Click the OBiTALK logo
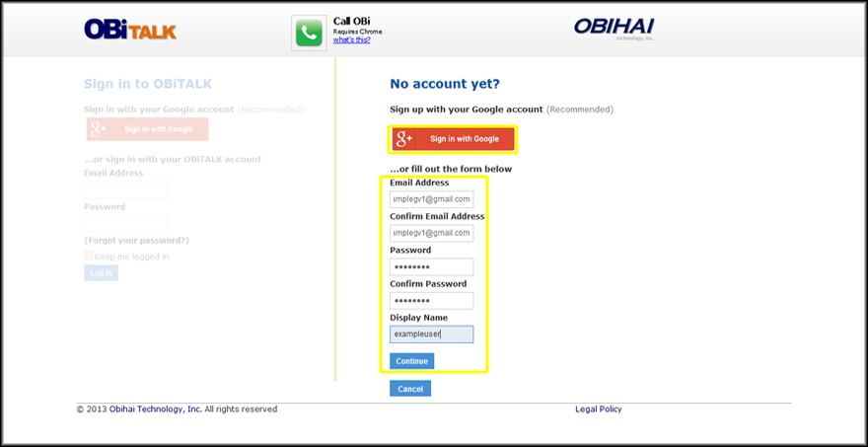Screen dimensions: 868x447 (x=130, y=30)
